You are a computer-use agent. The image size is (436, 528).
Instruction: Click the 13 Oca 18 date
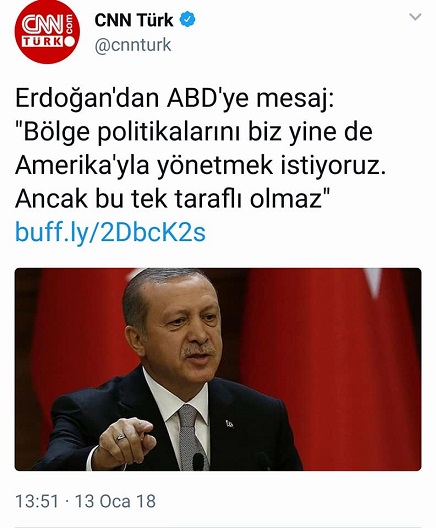(x=115, y=501)
